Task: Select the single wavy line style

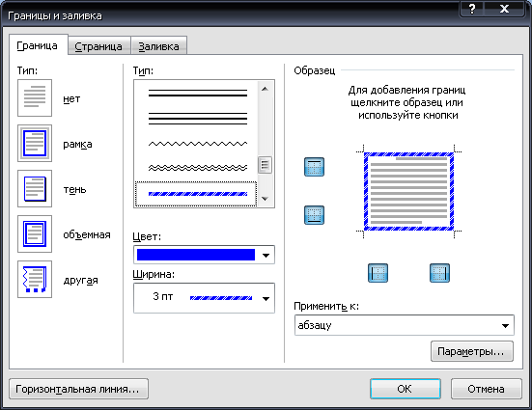Action: click(198, 144)
